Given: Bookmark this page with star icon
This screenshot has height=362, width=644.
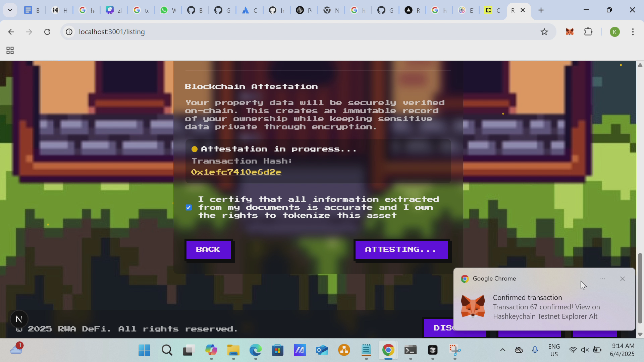Looking at the screenshot, I should point(544,32).
